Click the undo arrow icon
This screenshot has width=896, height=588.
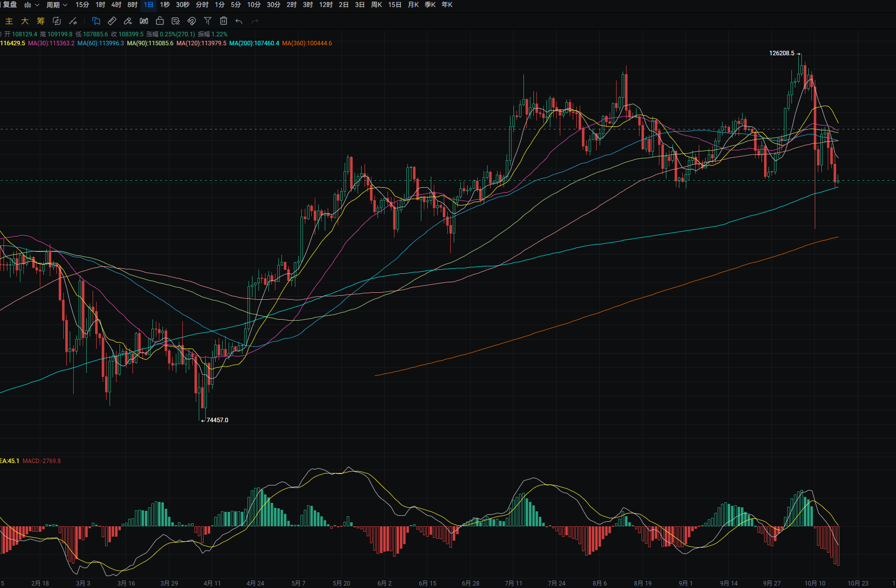(239, 21)
